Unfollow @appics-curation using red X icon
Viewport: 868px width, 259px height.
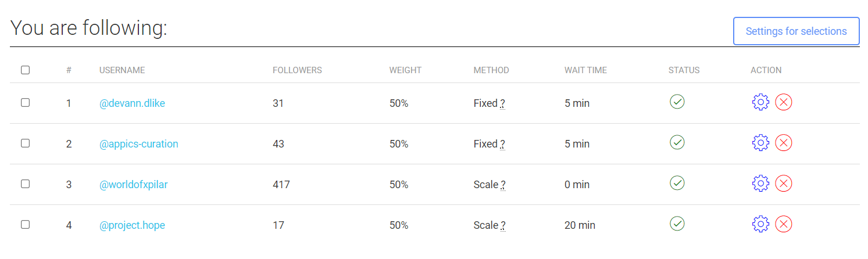click(784, 143)
